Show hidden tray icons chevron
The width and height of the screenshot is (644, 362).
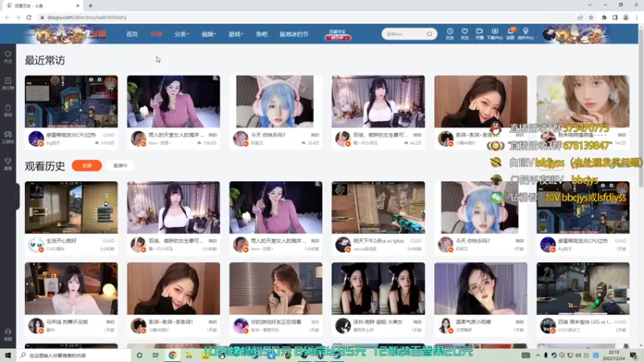[x=538, y=355]
